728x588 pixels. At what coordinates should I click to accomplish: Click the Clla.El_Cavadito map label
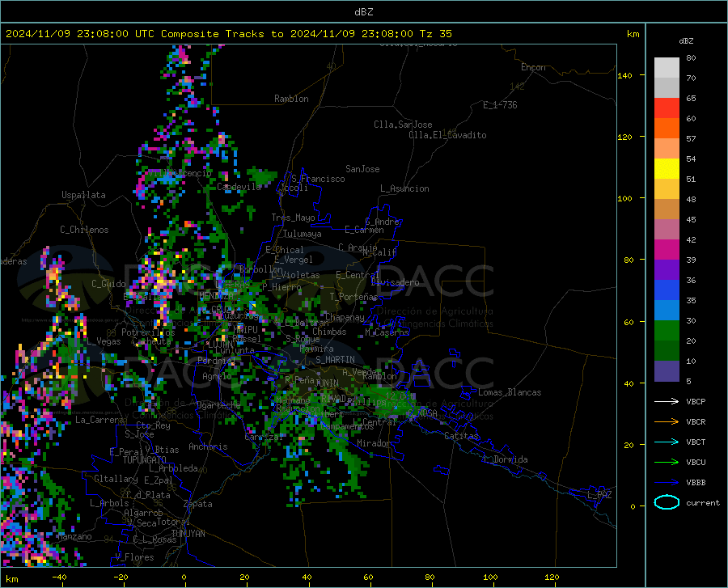[447, 135]
